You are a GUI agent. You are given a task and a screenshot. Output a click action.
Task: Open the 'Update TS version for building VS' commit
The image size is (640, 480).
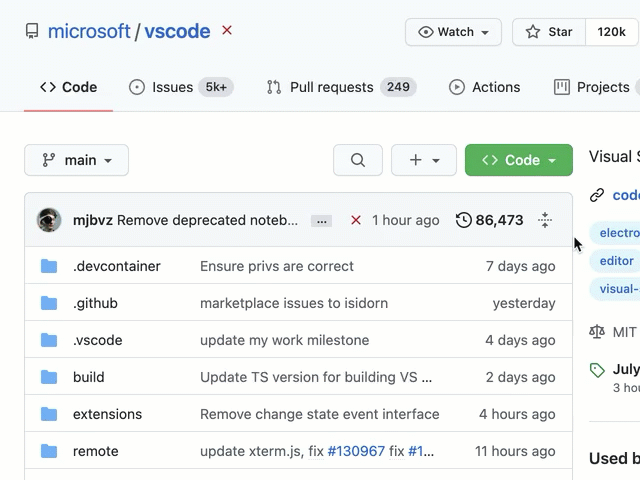point(316,377)
